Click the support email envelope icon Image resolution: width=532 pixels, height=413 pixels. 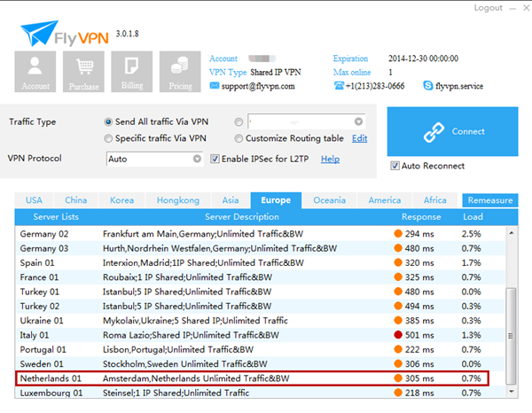pyautogui.click(x=215, y=85)
